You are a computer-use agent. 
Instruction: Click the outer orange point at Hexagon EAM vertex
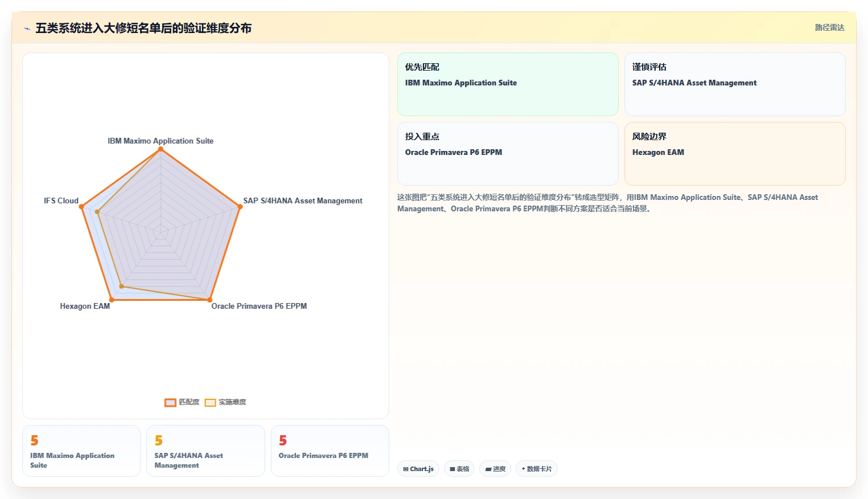pyautogui.click(x=112, y=300)
